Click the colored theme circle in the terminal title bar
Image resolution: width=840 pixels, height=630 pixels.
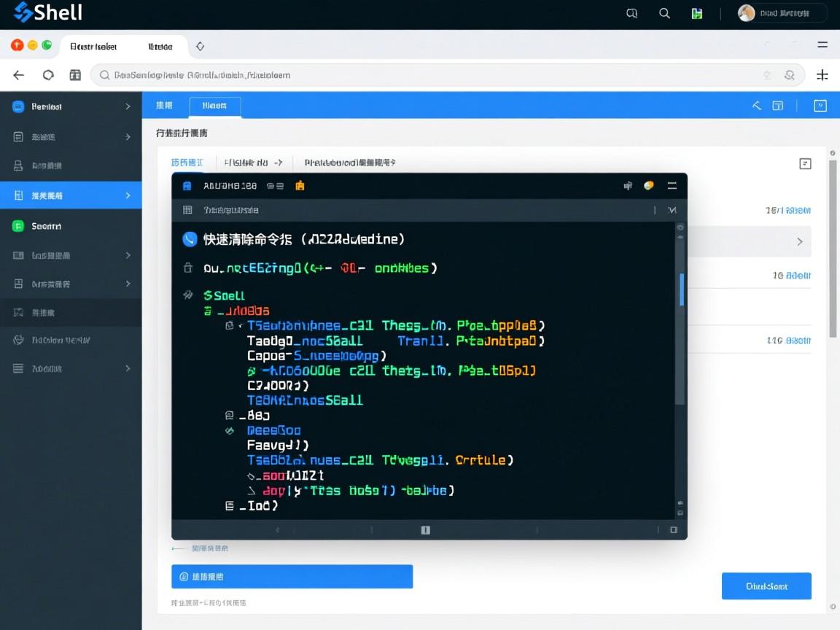(649, 186)
